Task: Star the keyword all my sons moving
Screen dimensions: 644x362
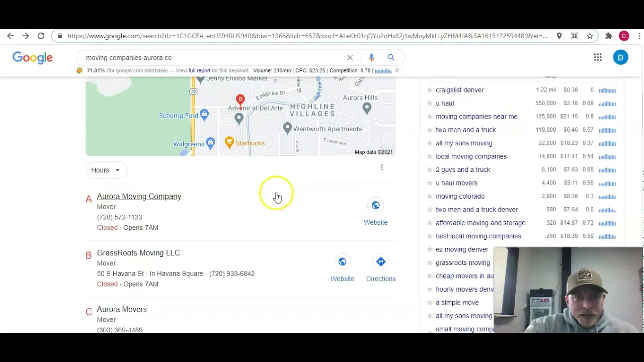Action: 430,143
